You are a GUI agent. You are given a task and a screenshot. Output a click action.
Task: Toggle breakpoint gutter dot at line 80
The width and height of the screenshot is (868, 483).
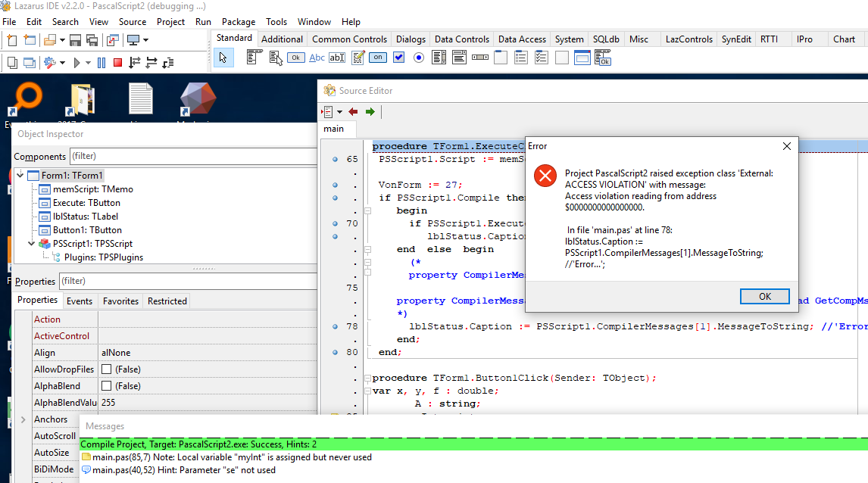pyautogui.click(x=335, y=352)
